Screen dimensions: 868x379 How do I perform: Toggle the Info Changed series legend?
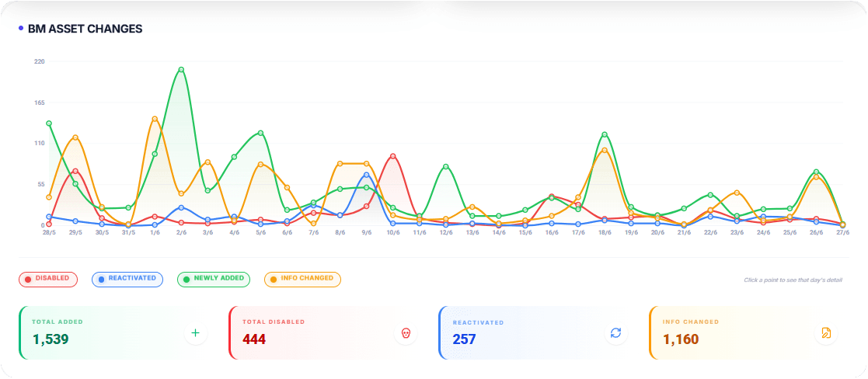[x=302, y=279]
